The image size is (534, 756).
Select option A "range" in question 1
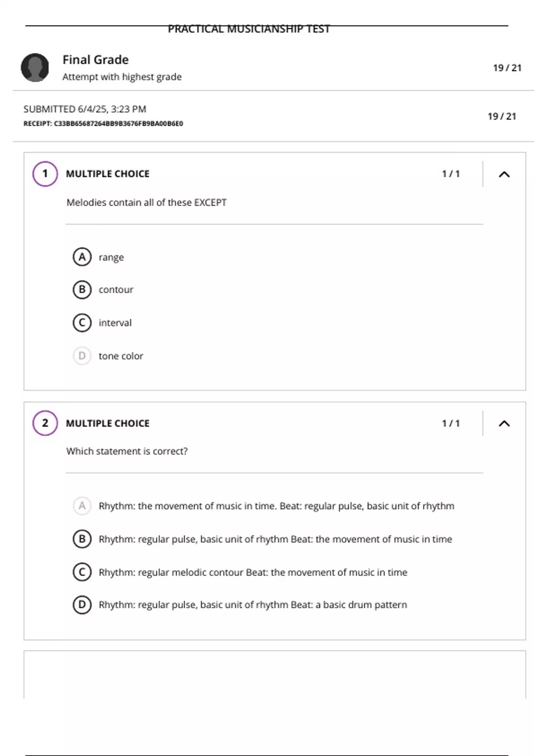click(82, 257)
